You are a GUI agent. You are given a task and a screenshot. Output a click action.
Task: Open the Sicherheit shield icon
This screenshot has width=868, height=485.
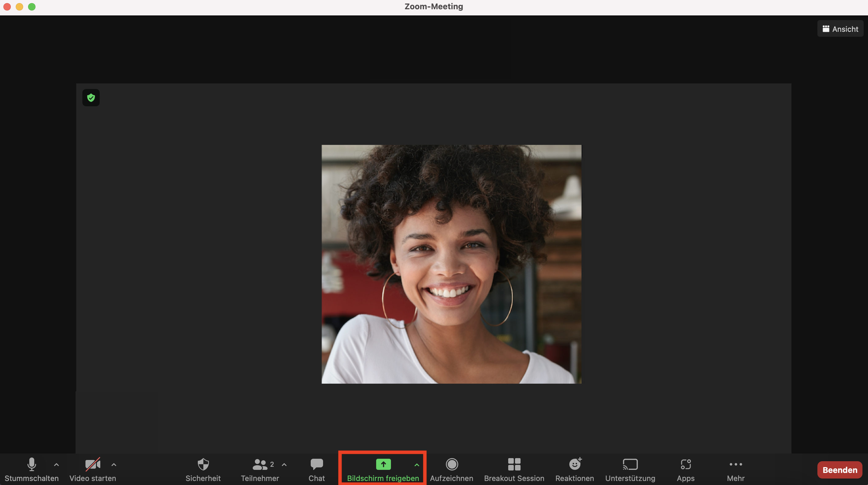[x=203, y=464]
